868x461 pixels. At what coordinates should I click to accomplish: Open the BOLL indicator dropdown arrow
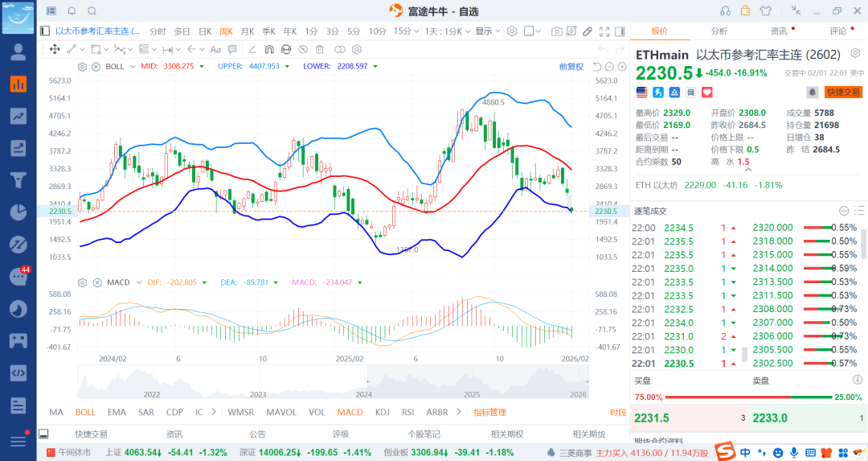click(131, 66)
